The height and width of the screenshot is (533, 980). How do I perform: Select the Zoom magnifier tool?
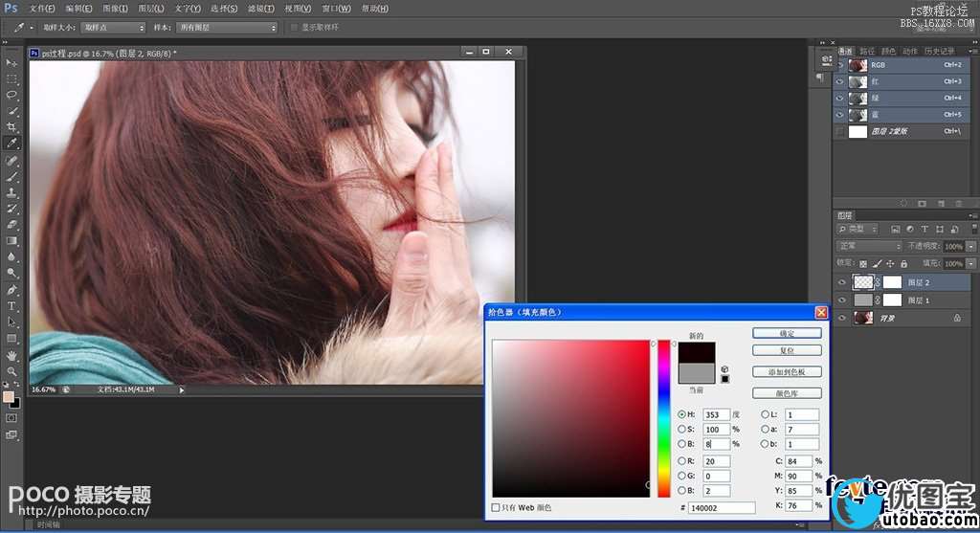(x=12, y=371)
